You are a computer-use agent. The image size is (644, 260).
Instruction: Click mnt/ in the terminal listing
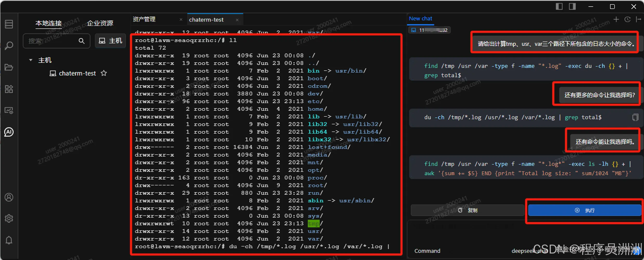click(x=315, y=162)
